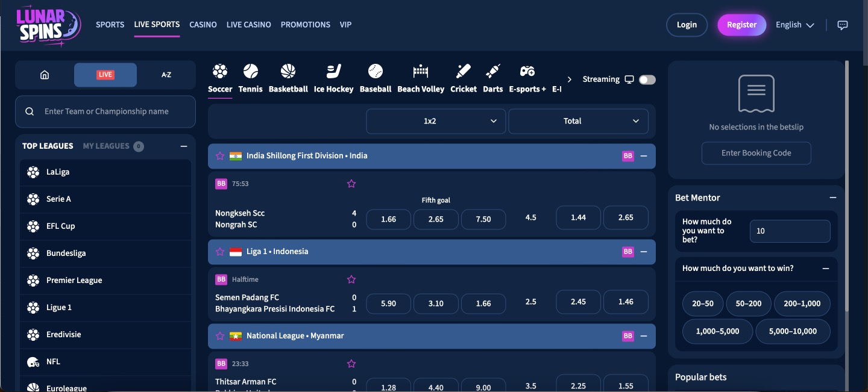Favorite the India Shillong First Division league
Screen dimensions: 868x392
(x=220, y=156)
